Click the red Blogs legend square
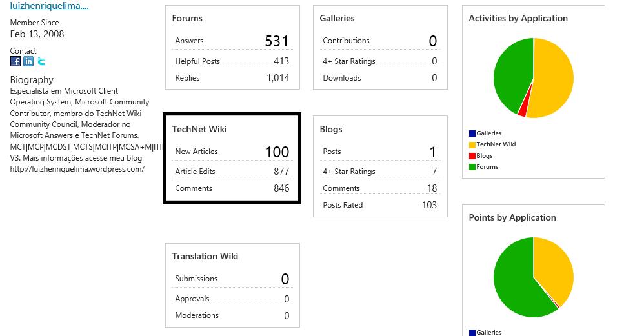Viewport: 644px width, 336px height. [x=472, y=156]
